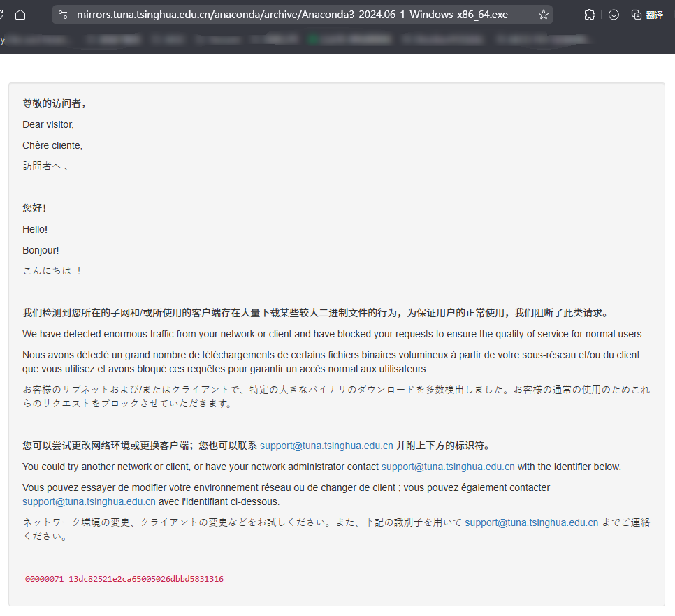Open support email link in French paragraph

(89, 501)
